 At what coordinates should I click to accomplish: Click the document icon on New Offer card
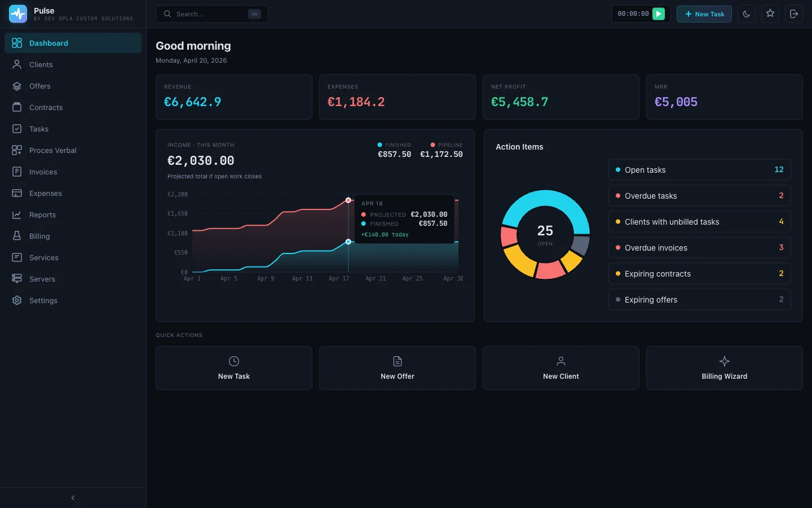pyautogui.click(x=398, y=361)
